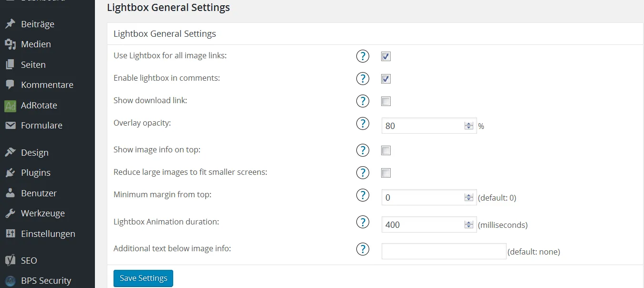Click the Save Settings button

[x=143, y=278]
